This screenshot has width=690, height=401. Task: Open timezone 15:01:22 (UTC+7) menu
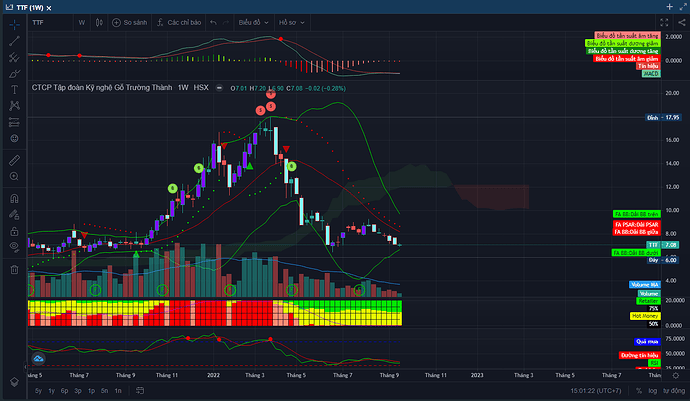click(595, 390)
